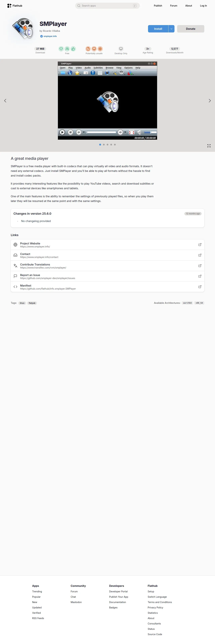Open fullscreen screenshot view icon
Viewport: 215px width, 644px height.
coord(209,146)
